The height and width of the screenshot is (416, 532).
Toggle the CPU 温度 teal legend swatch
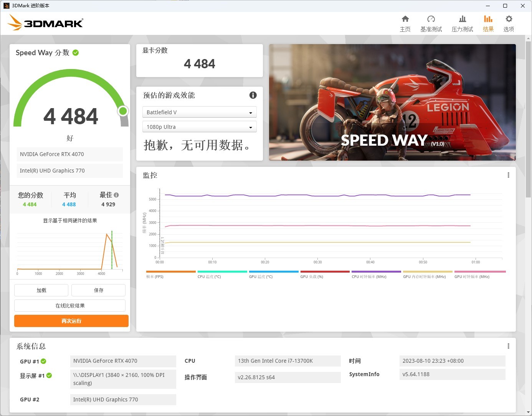tap(222, 271)
